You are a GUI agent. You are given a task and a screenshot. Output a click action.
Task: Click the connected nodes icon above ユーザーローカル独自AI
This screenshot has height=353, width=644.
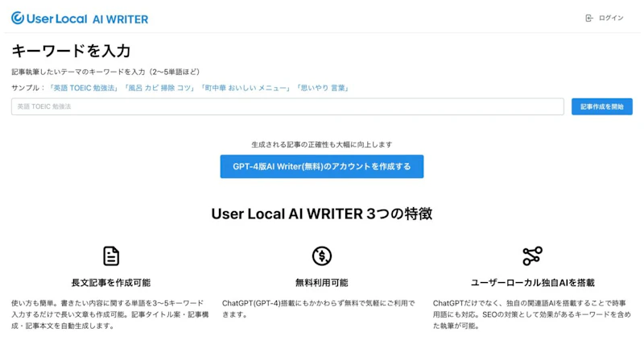[532, 256]
